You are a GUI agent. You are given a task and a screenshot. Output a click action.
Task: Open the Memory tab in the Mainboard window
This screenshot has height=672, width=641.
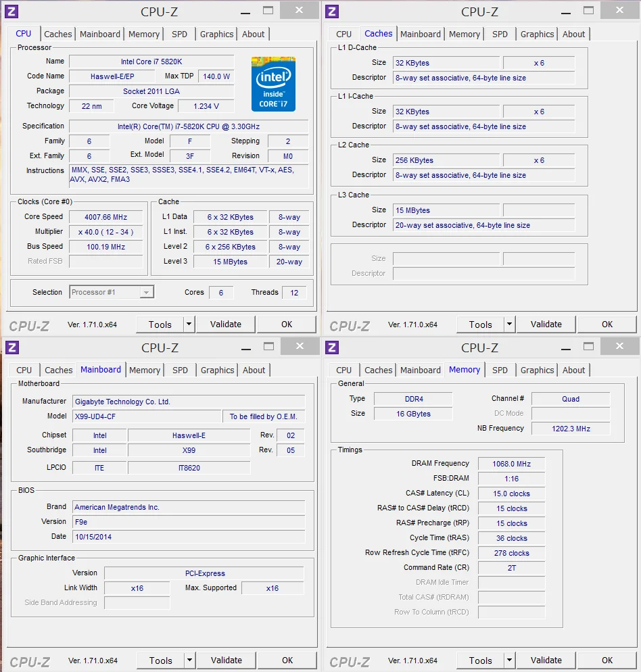[145, 370]
